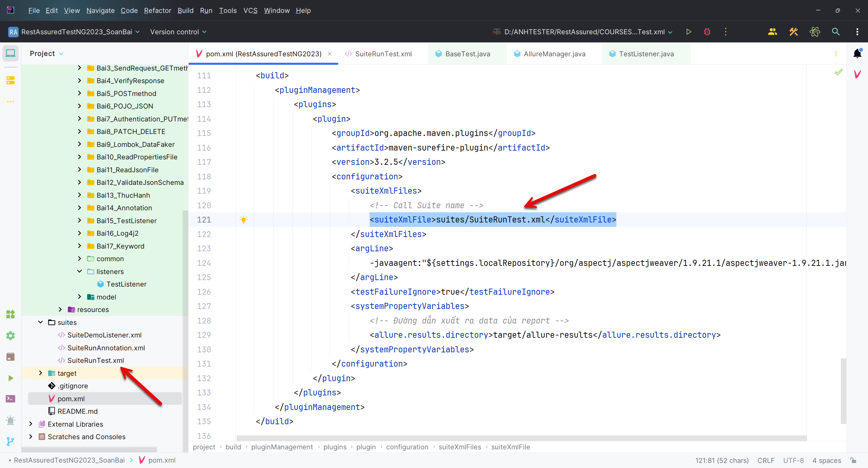Screen dimensions: 868x468
Task: Open the Terminal tool window icon
Action: [x=11, y=399]
